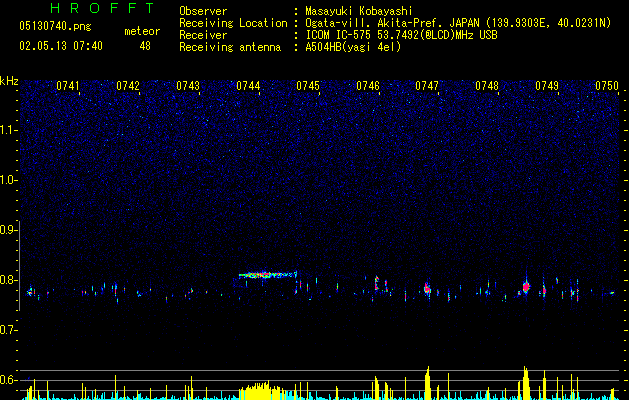Click the A504HB(yagi 4el) antenna text
629x400 pixels.
353,47
